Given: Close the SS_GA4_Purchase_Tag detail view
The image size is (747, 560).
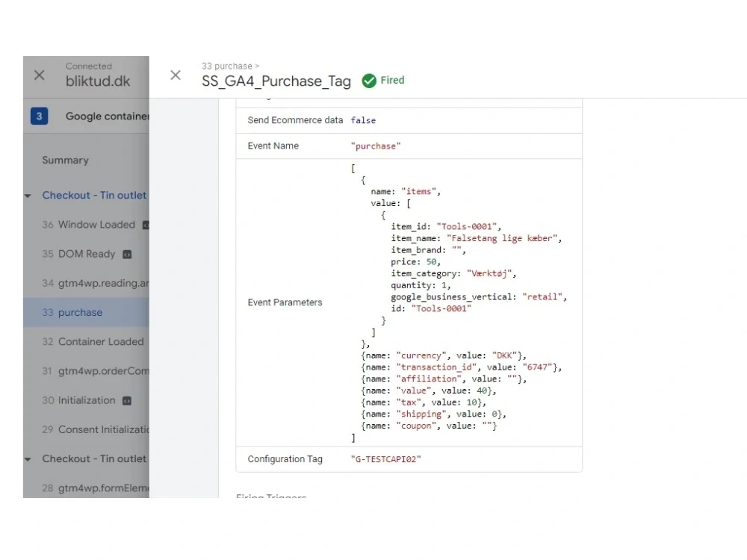Looking at the screenshot, I should pos(176,75).
